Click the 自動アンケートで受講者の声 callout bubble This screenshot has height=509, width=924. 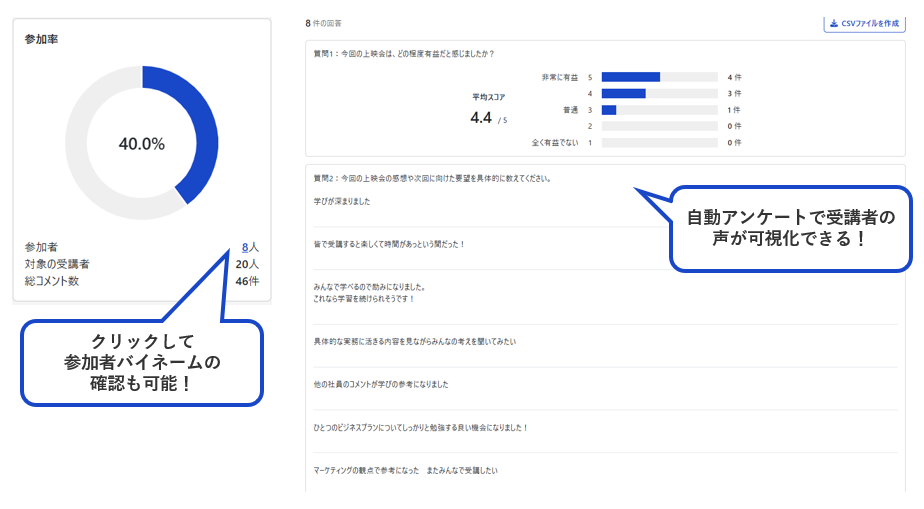[790, 229]
